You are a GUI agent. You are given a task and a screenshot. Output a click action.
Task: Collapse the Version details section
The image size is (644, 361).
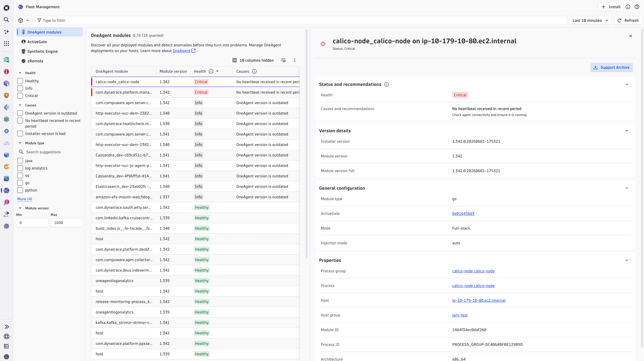[x=627, y=131]
